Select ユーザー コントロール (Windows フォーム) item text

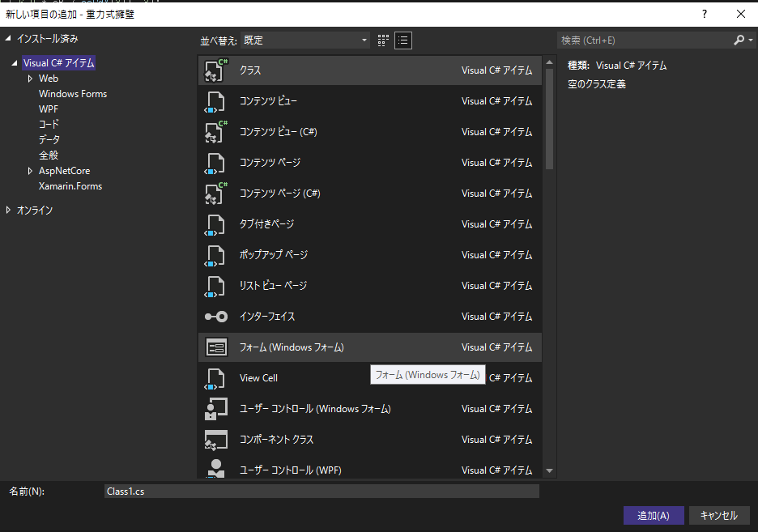pyautogui.click(x=315, y=409)
